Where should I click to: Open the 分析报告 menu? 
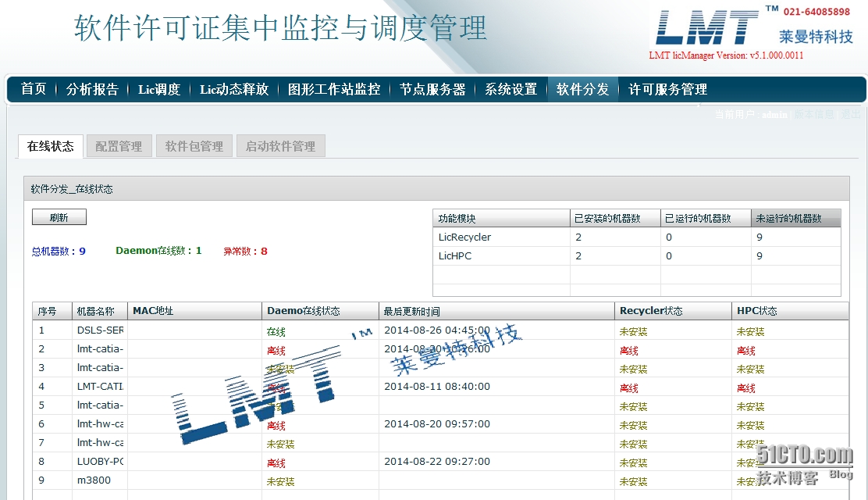coord(92,89)
